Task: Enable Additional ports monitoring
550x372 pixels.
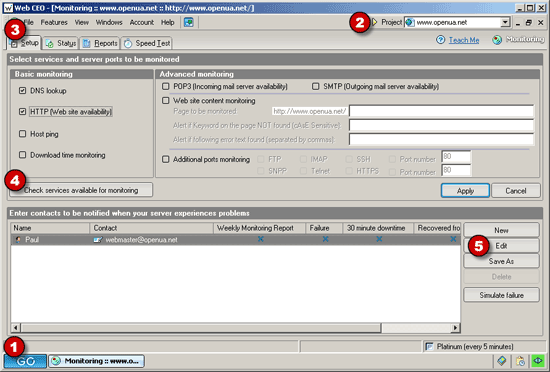Action: tap(166, 160)
